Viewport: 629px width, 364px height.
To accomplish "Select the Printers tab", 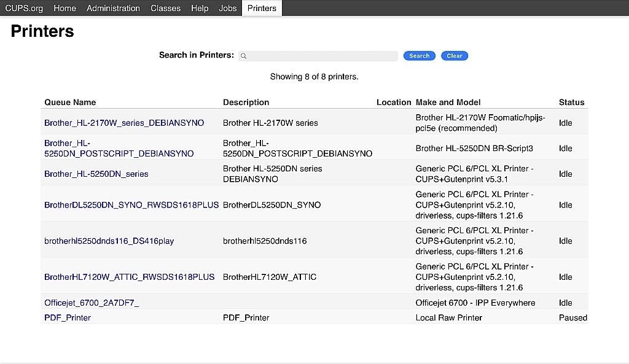I will [x=262, y=8].
